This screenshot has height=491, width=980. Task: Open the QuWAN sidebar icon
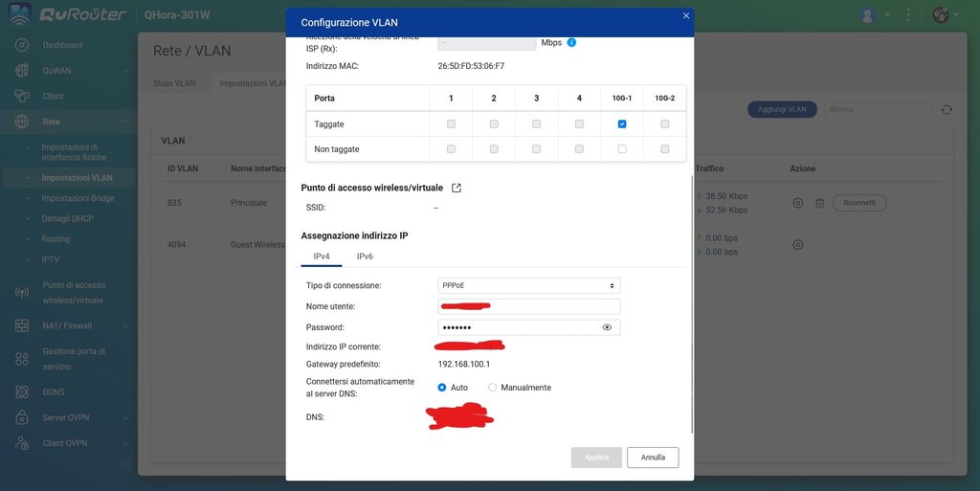click(22, 71)
